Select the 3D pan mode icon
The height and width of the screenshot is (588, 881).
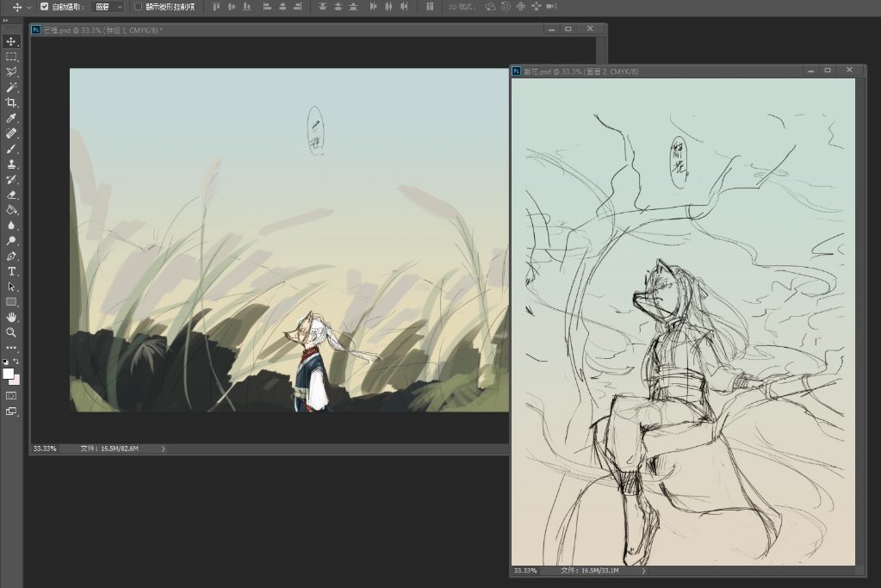(521, 7)
